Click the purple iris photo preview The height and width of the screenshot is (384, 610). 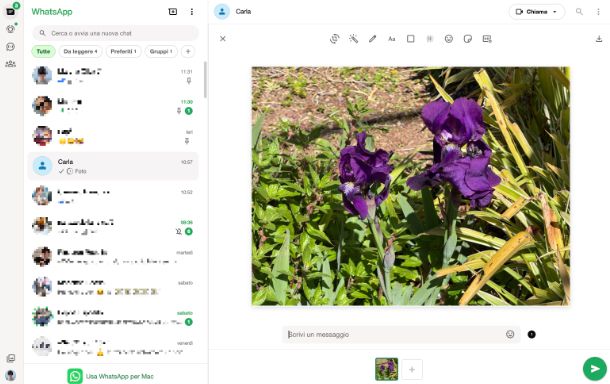coord(411,186)
